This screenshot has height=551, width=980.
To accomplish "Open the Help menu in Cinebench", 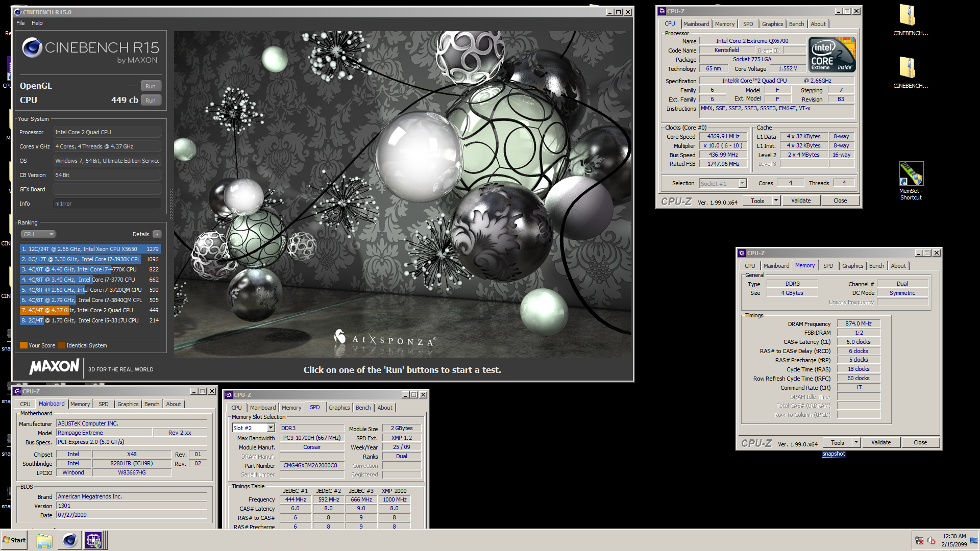I will [x=37, y=23].
